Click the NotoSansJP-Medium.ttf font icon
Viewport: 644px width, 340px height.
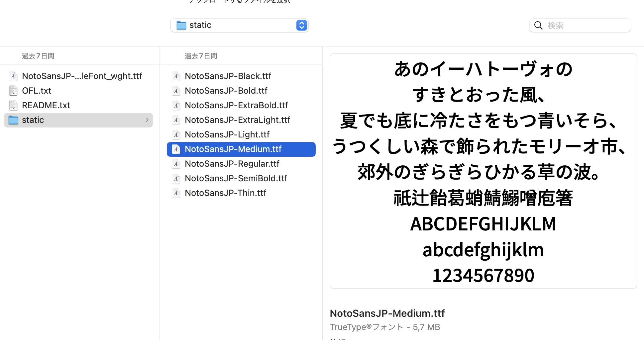[176, 149]
